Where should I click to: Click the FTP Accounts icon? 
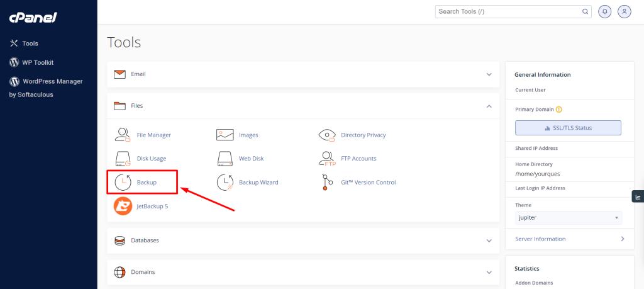(327, 158)
